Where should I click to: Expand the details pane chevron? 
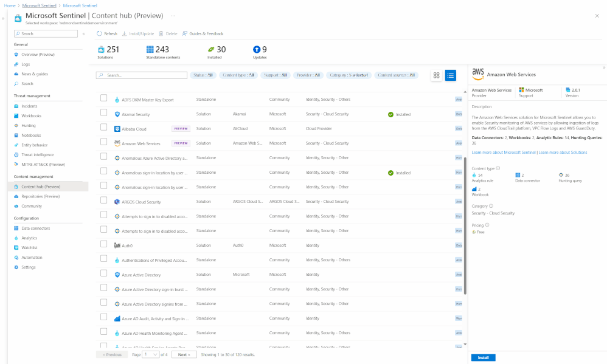[603, 67]
